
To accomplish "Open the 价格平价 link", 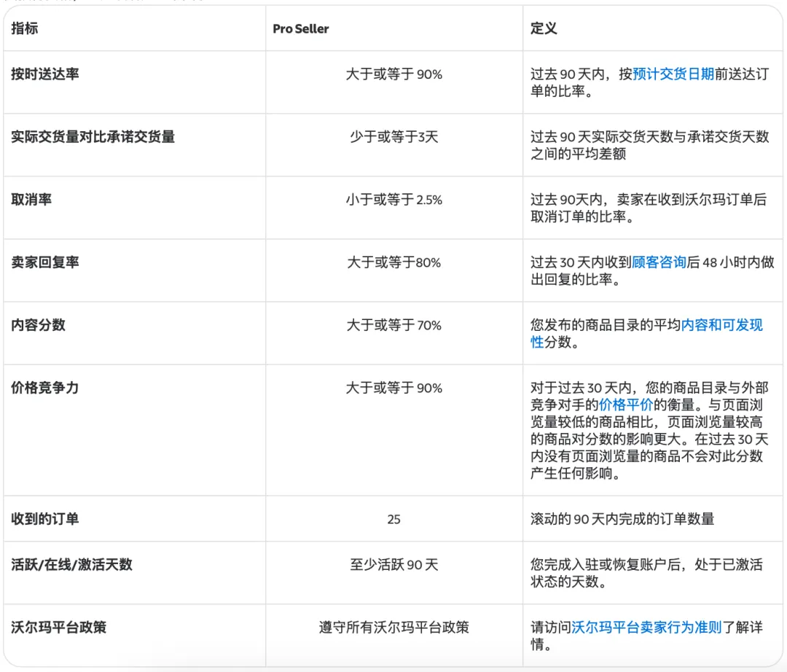I will (x=626, y=405).
